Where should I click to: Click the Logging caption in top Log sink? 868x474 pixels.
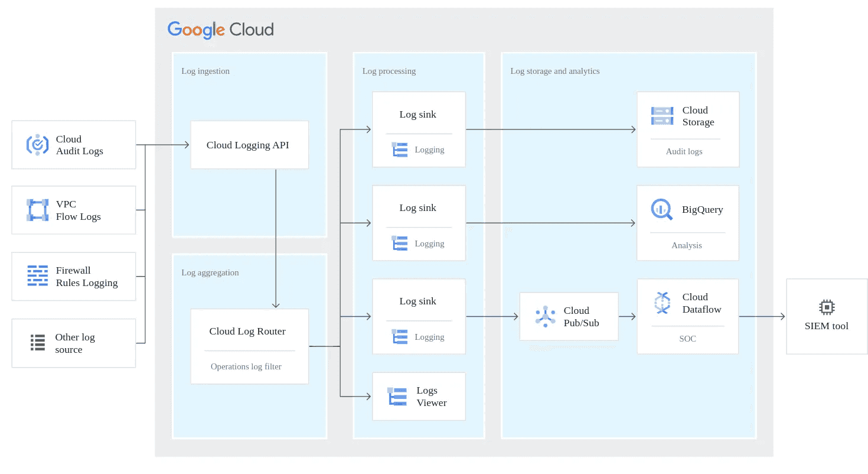click(x=429, y=150)
